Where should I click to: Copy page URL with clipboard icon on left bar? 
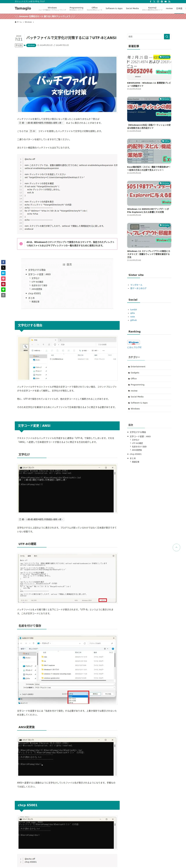[3, 295]
